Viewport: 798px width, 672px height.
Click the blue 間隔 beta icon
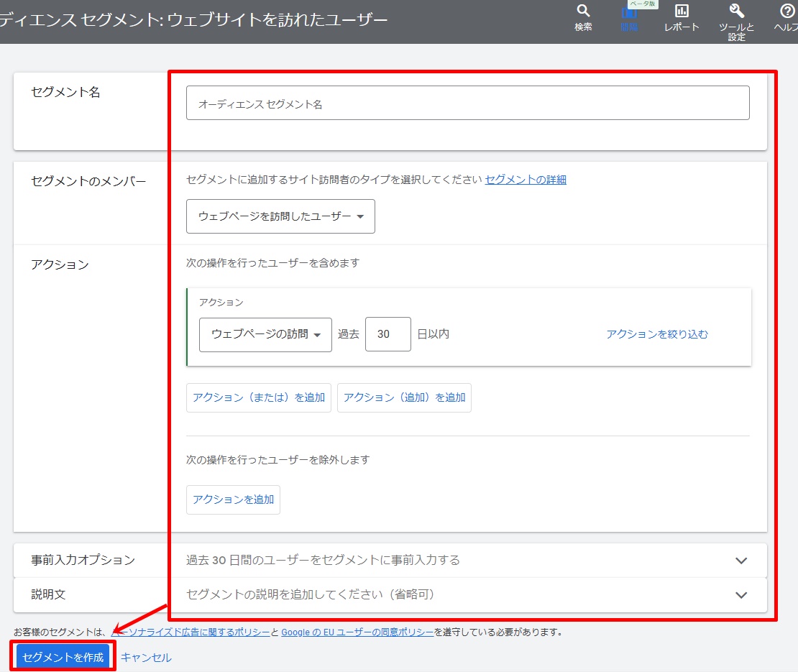tap(629, 13)
